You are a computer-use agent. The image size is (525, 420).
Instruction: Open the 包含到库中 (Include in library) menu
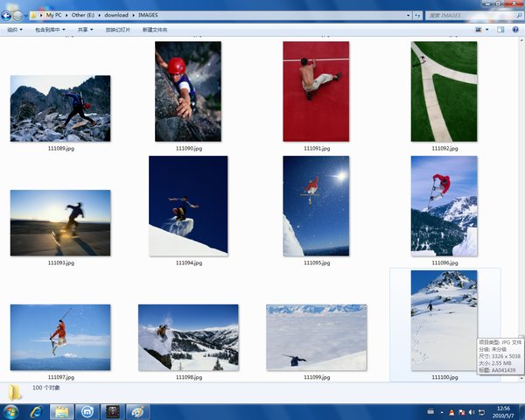point(50,30)
